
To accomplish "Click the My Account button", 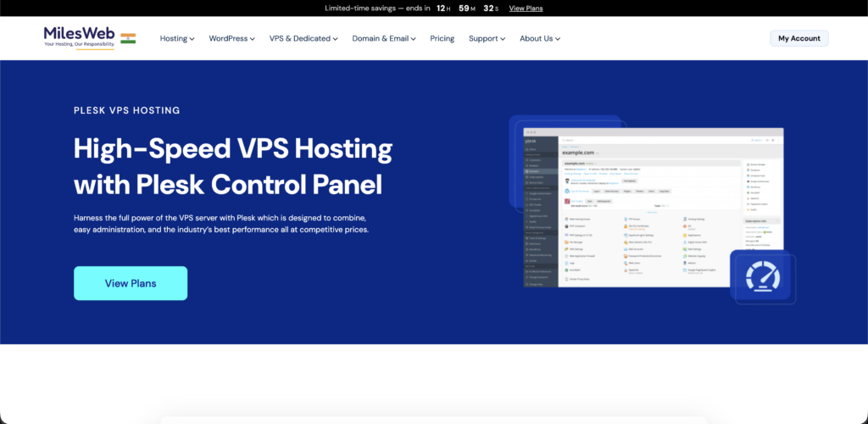I will coord(798,38).
